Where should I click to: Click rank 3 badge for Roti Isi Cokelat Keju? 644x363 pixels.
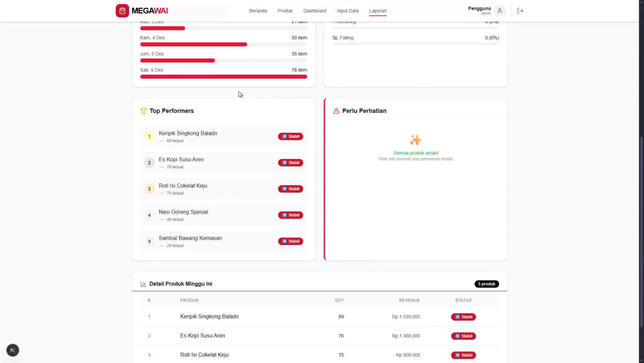tap(149, 189)
